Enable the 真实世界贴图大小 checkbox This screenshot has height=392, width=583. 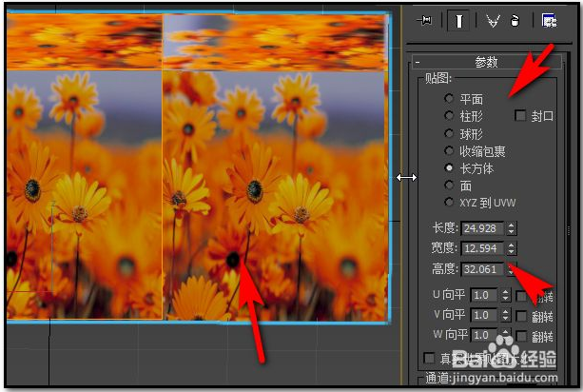430,358
